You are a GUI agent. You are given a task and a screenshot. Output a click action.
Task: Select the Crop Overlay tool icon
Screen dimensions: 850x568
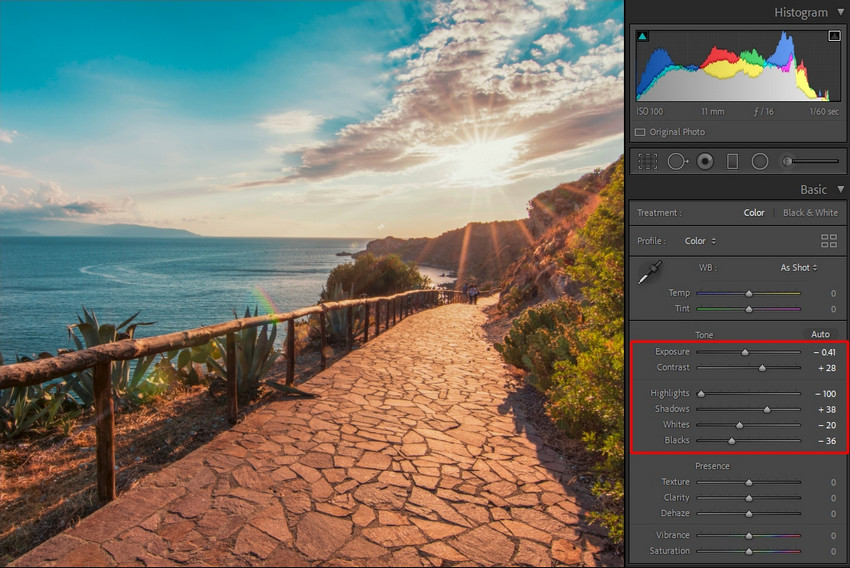[648, 162]
